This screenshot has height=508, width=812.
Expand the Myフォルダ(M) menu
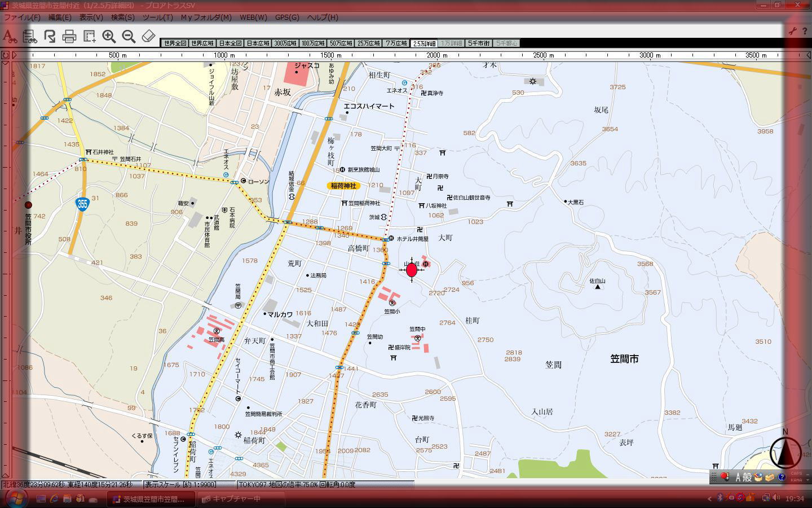point(206,17)
